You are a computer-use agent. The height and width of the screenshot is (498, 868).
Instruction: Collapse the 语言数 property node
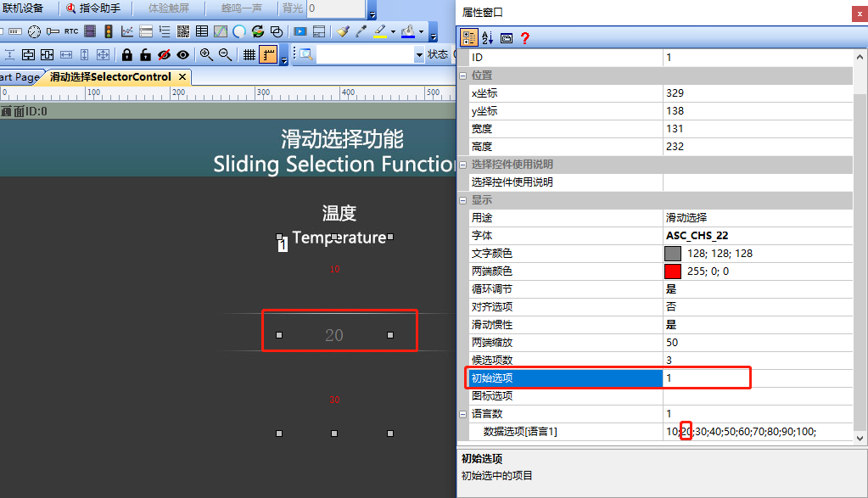coord(462,414)
